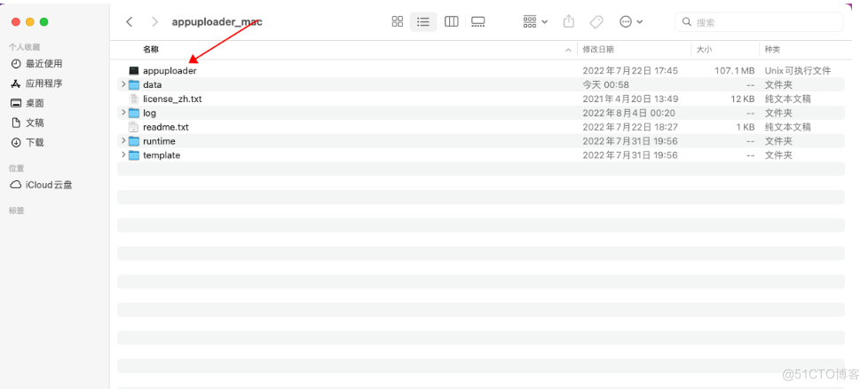The height and width of the screenshot is (389, 868).
Task: Open the more actions ellipsis menu
Action: pos(631,21)
